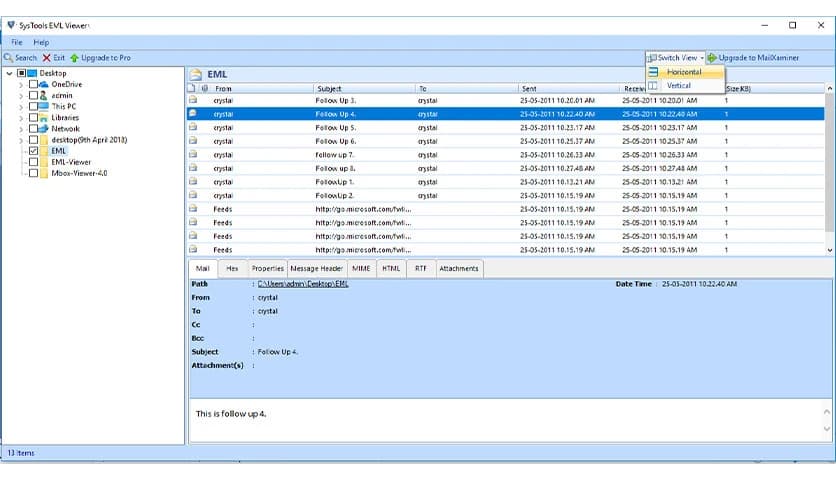Check the OneDrive checkbox
This screenshot has height=484, width=836.
(33, 84)
